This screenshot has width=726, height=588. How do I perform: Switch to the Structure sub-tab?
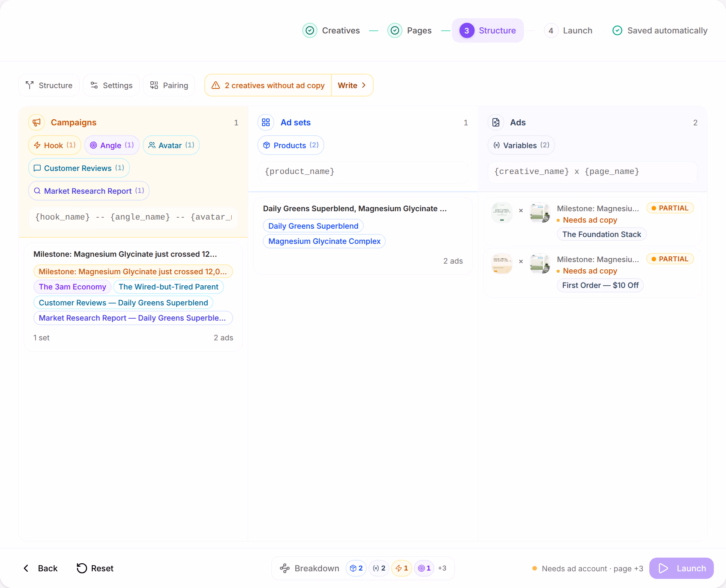point(49,85)
